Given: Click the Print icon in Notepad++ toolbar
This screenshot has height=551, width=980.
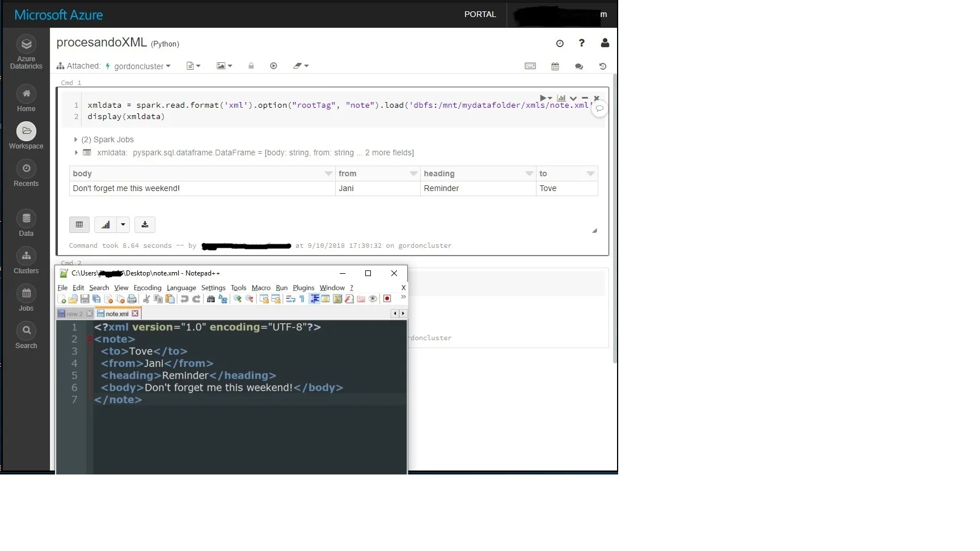Looking at the screenshot, I should (132, 299).
